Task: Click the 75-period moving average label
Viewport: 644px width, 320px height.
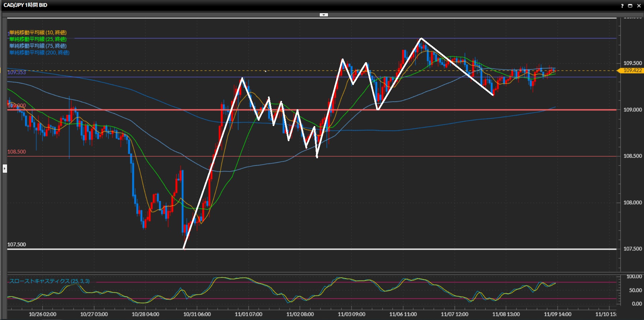Action: (38, 46)
